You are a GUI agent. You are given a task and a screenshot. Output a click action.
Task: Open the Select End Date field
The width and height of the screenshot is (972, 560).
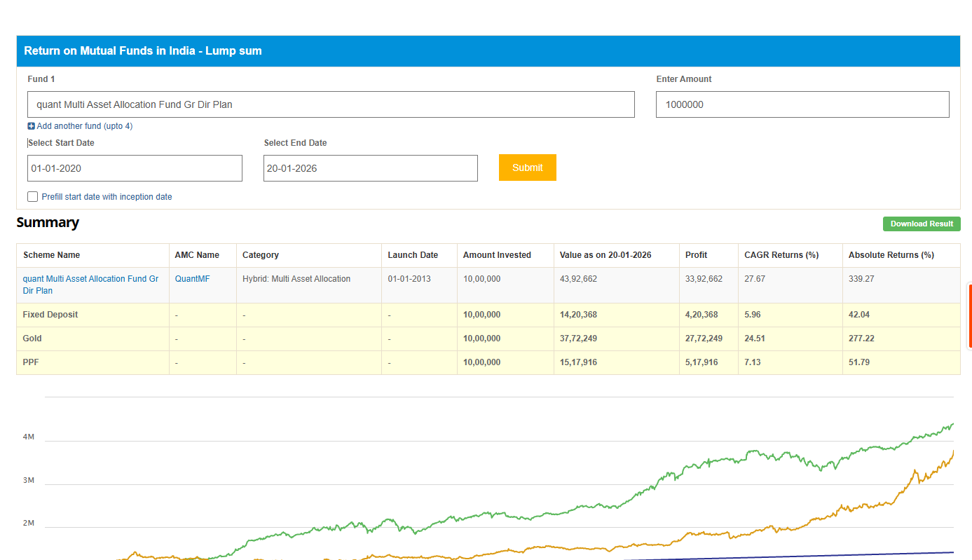[x=370, y=168]
